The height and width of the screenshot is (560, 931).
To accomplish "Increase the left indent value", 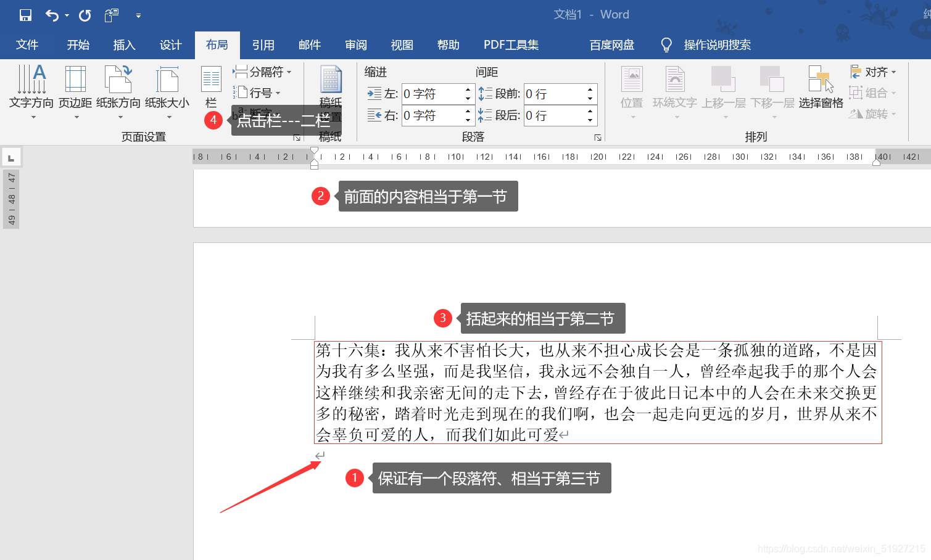I will [468, 89].
